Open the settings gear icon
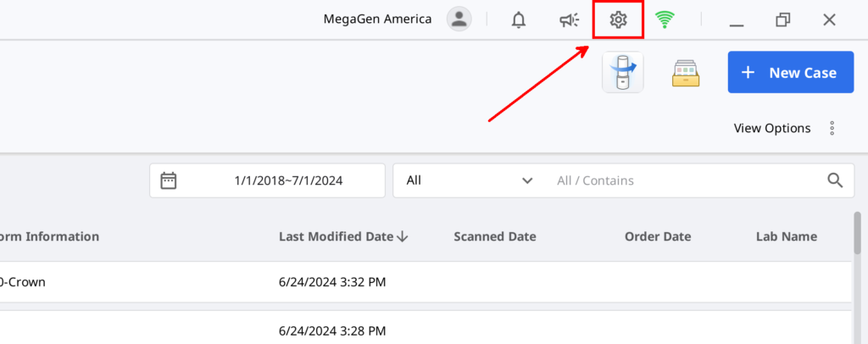The width and height of the screenshot is (868, 344). [618, 19]
